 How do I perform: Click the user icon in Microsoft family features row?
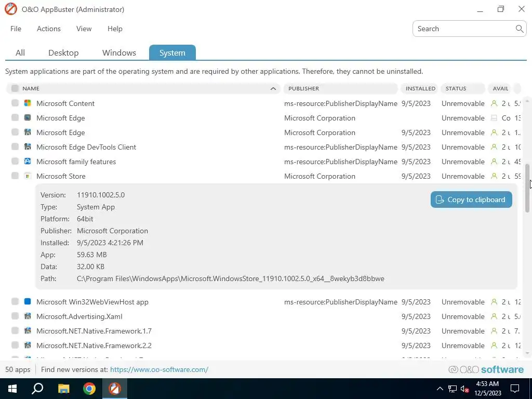pos(494,161)
